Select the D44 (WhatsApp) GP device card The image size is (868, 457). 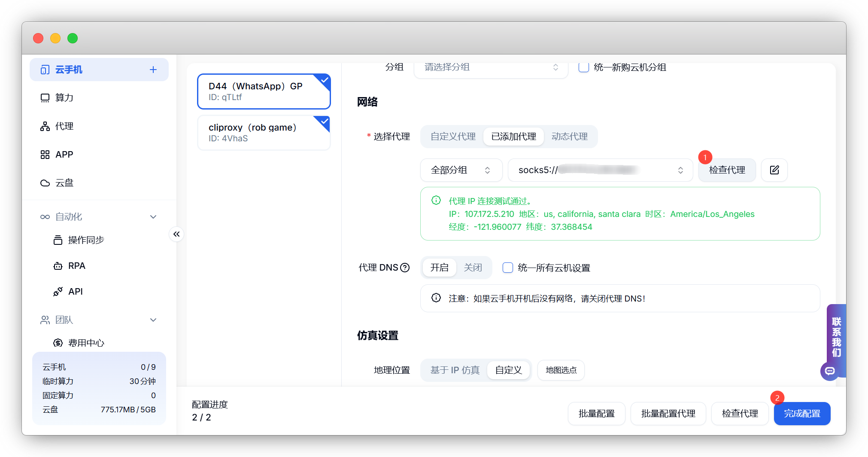(264, 91)
